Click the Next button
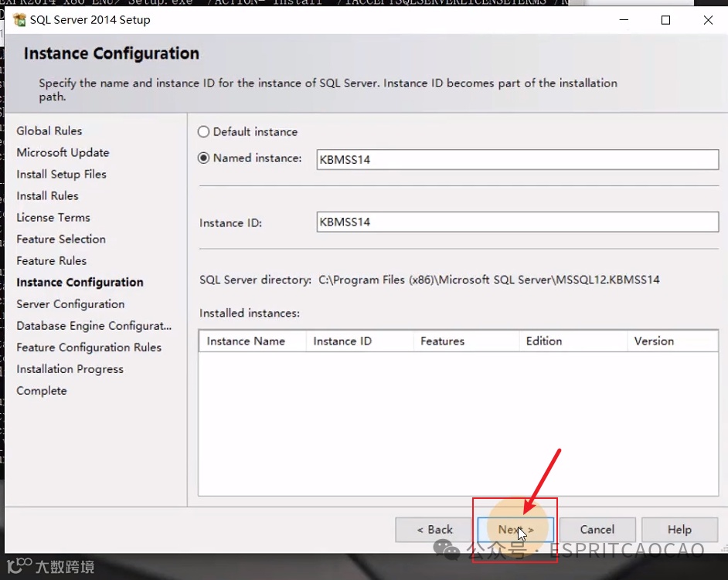This screenshot has width=728, height=580. pyautogui.click(x=515, y=530)
